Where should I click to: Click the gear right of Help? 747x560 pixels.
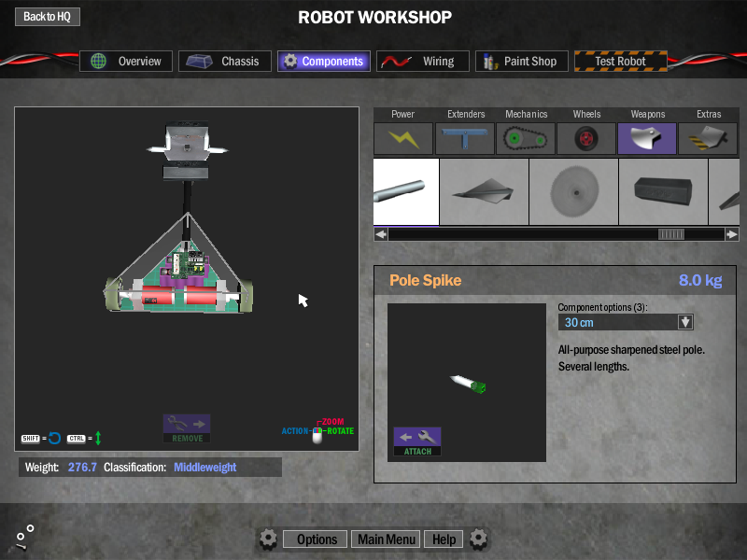tap(478, 539)
